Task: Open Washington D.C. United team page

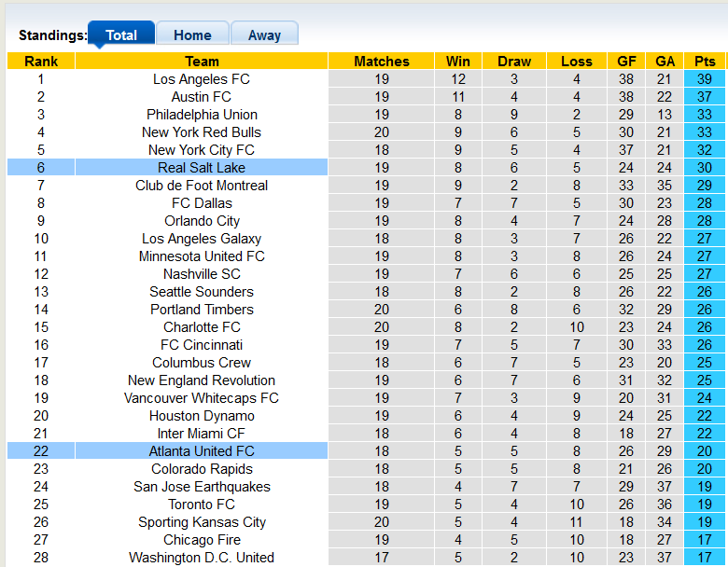Action: point(202,558)
